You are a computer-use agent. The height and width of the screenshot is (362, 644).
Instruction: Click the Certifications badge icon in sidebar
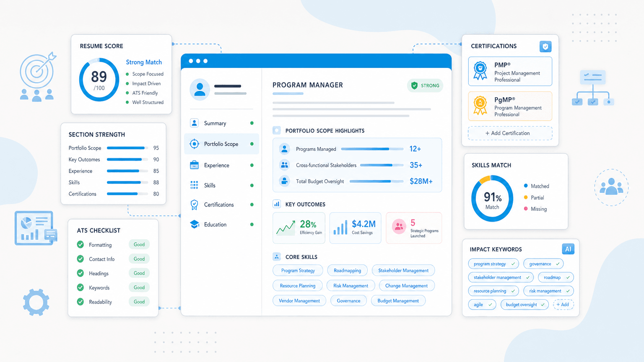(194, 204)
